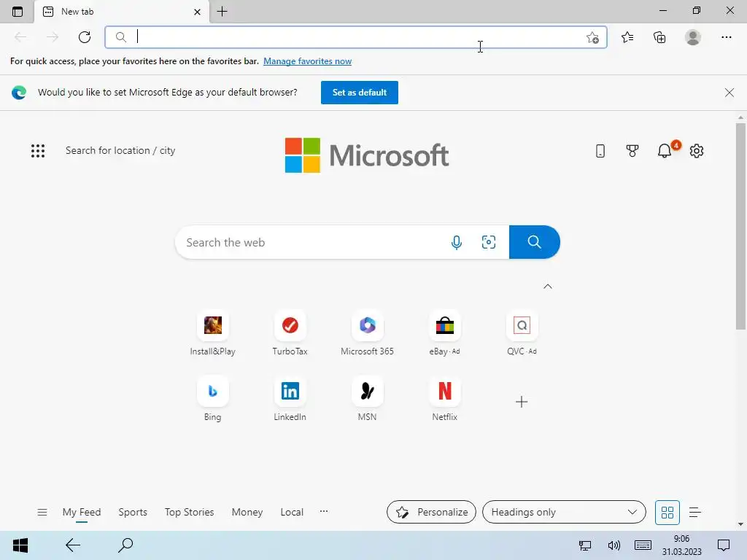Switch to the Local tab

(292, 513)
